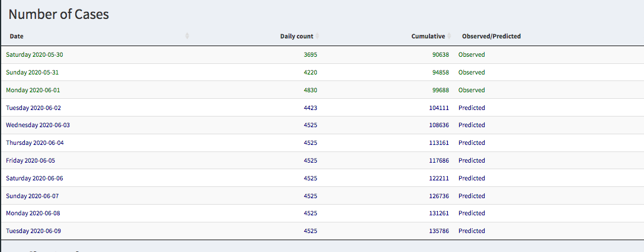Click the sort arrows next to Daily count
The image size is (644, 252).
coord(318,36)
